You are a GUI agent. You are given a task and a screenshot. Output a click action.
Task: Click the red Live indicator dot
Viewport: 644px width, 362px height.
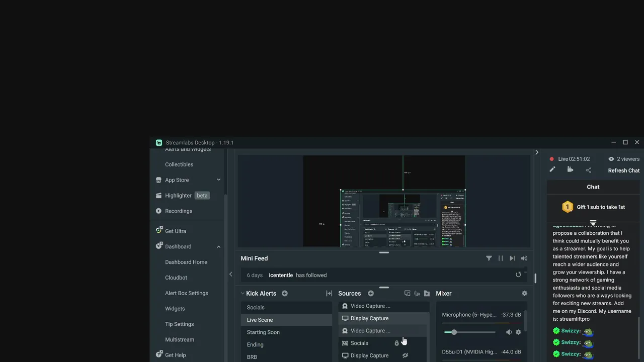(x=551, y=159)
